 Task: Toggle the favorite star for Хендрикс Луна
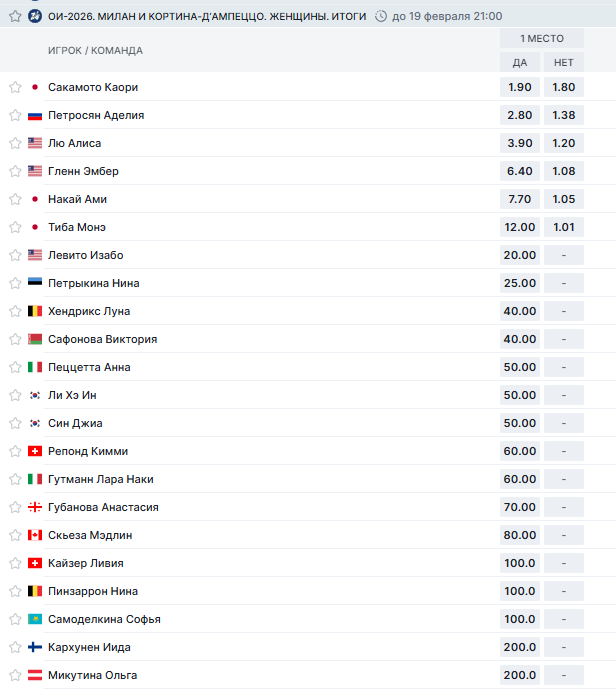coord(15,311)
